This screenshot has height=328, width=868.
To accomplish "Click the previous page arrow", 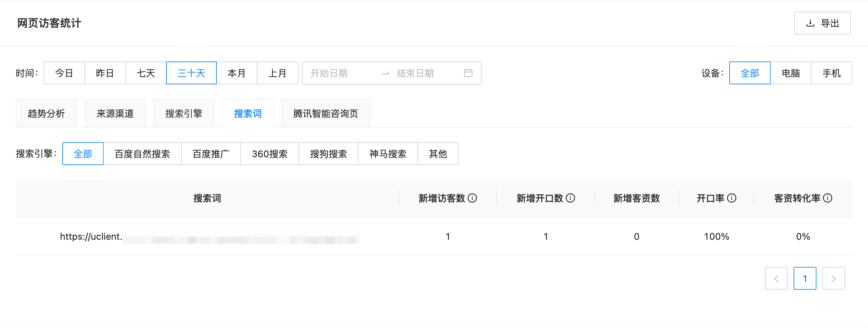I will pos(776,278).
